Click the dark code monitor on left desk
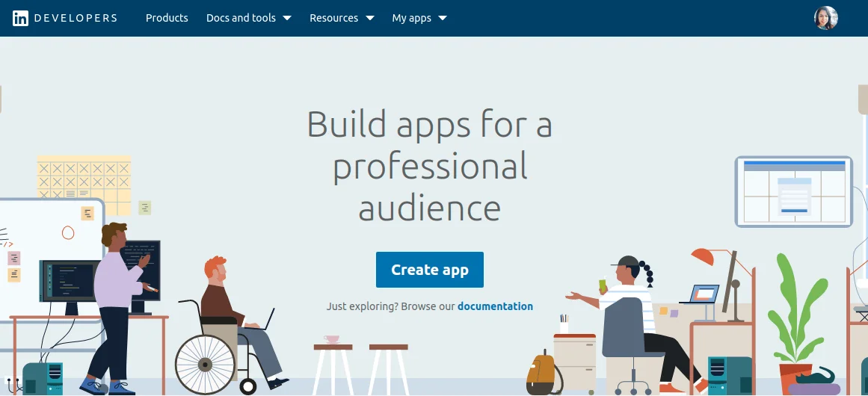Image resolution: width=868 pixels, height=396 pixels. 69,280
